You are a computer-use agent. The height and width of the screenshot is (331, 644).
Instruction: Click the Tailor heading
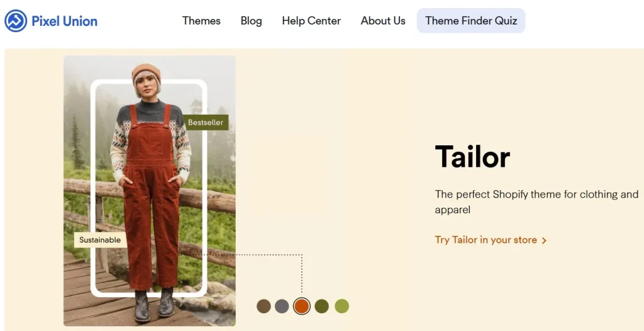(x=472, y=157)
